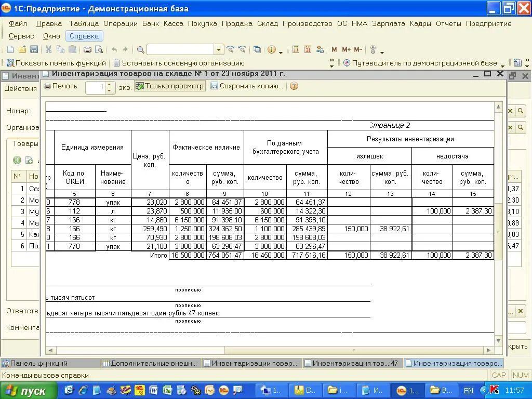Viewport: 532px width, 399px height.
Task: Click the Windows пуск start button
Action: (x=29, y=391)
